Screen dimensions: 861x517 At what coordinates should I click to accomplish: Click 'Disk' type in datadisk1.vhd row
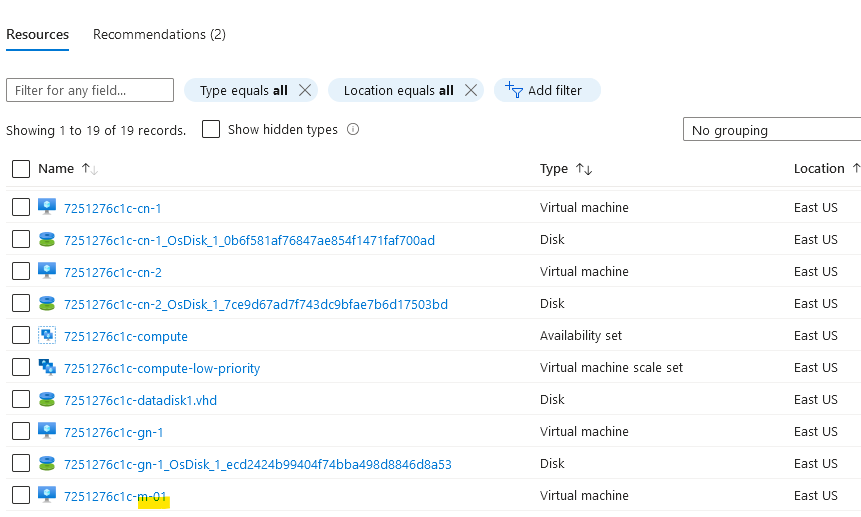[552, 400]
